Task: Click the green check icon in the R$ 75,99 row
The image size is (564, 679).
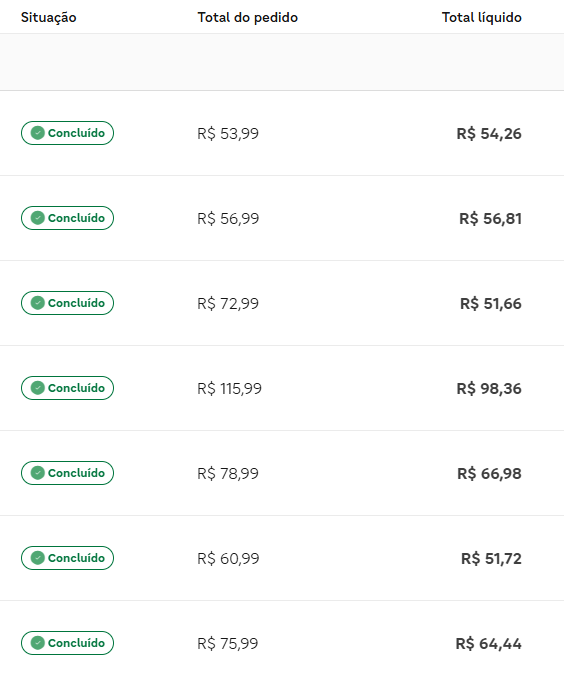Action: (38, 643)
